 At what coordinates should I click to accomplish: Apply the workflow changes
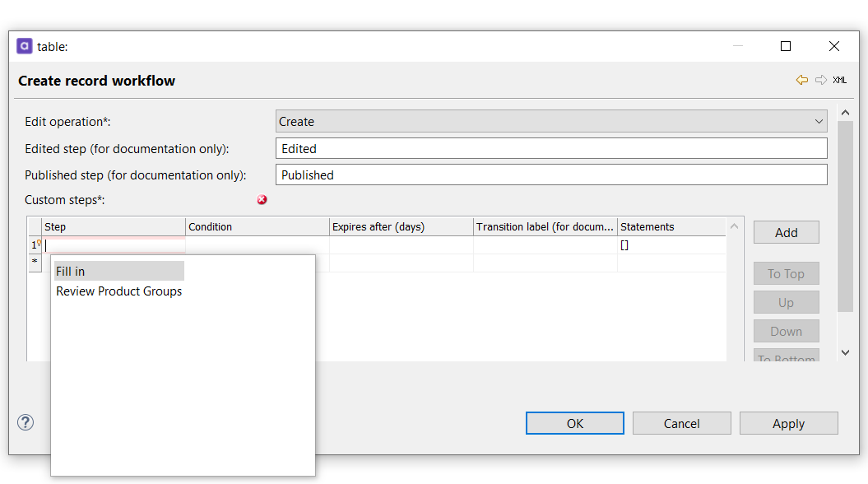coord(788,423)
